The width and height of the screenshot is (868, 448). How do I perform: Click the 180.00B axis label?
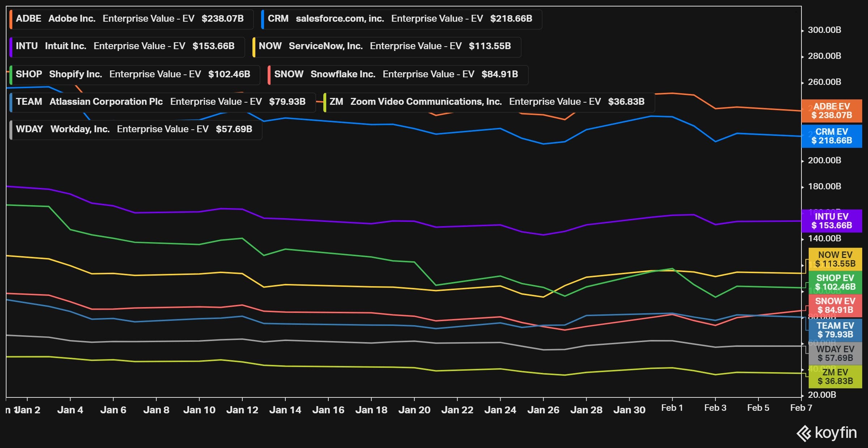tap(824, 186)
